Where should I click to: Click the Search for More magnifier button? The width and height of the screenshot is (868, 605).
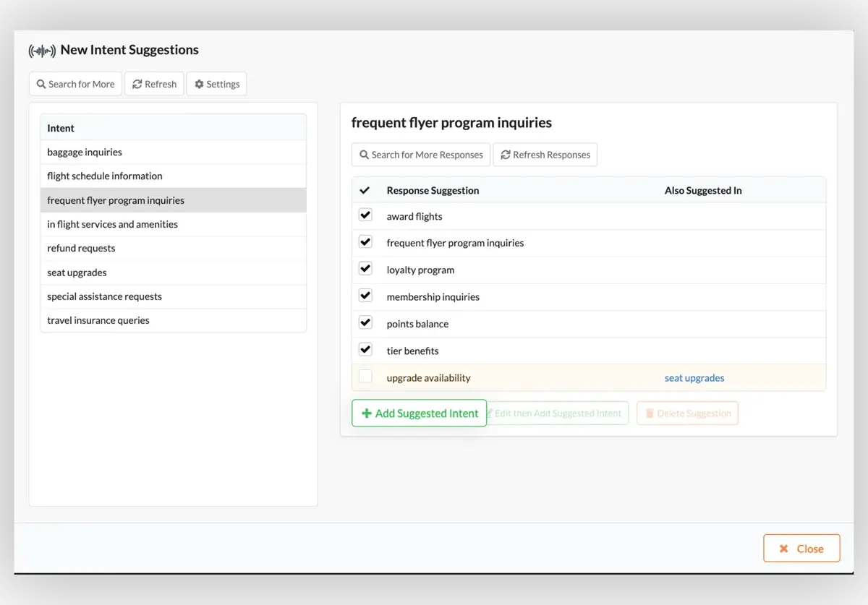coord(75,84)
